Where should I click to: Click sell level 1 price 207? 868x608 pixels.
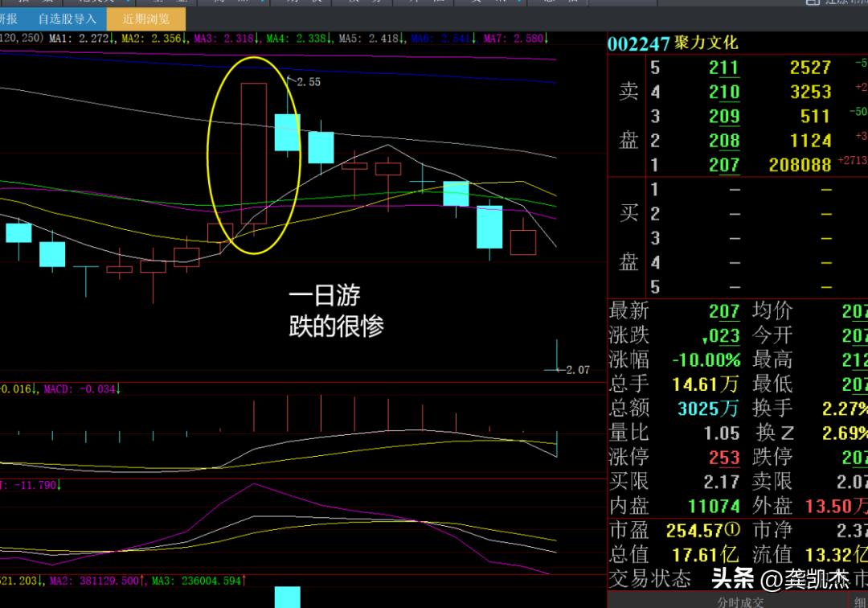pyautogui.click(x=723, y=166)
